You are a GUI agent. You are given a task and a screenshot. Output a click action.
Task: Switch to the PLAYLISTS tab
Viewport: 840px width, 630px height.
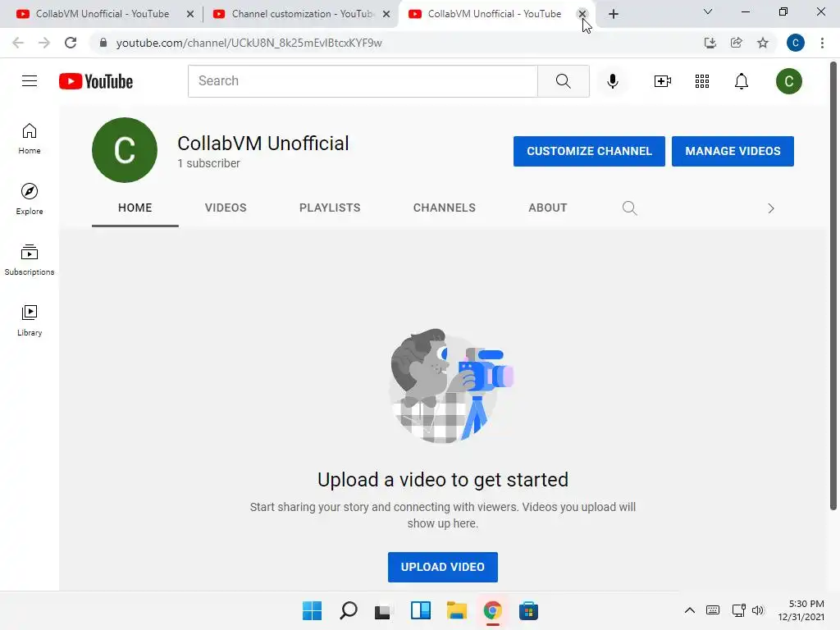[330, 208]
